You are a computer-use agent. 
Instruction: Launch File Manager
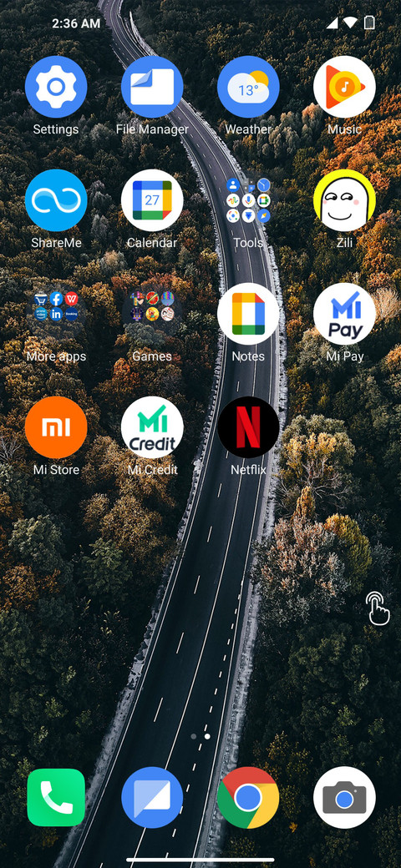pos(152,87)
